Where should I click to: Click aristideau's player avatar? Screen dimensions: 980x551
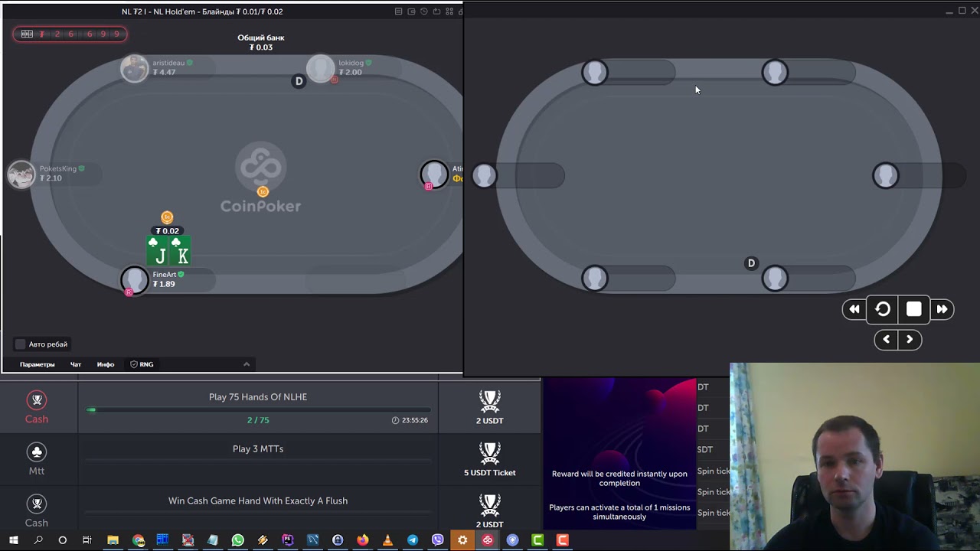click(135, 68)
